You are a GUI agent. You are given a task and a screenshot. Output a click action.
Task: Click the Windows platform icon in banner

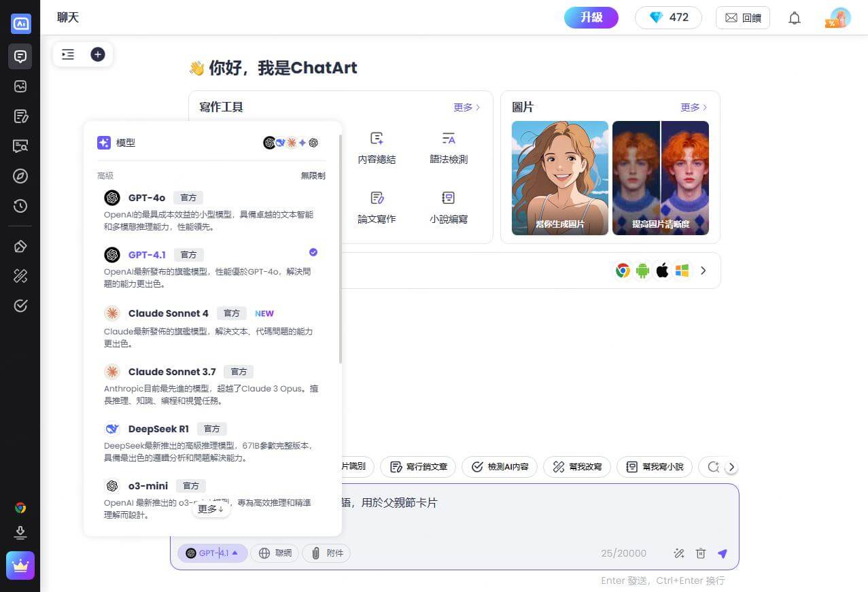tap(682, 271)
